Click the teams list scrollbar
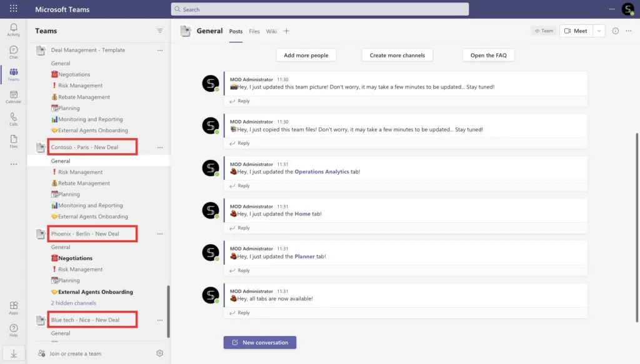The image size is (640, 364). [168, 312]
